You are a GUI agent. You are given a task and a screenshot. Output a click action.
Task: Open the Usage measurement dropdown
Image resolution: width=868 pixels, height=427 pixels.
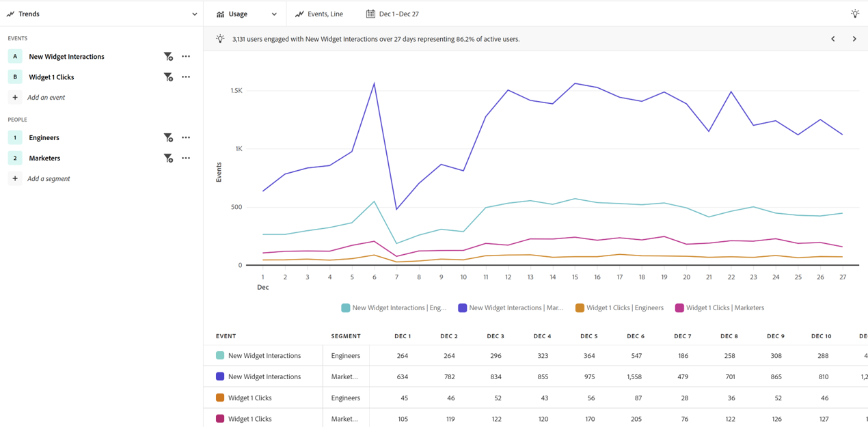point(247,14)
